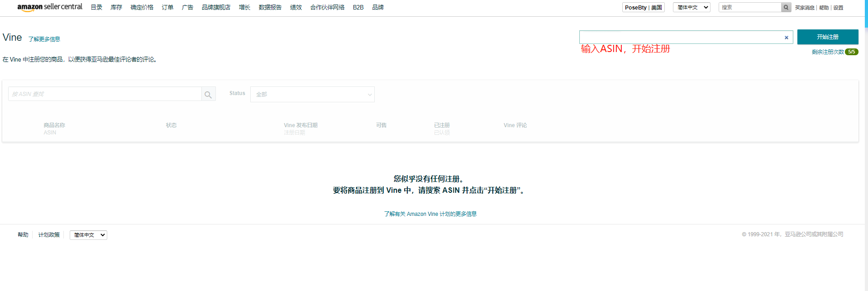Click the 已注册 column header

442,125
